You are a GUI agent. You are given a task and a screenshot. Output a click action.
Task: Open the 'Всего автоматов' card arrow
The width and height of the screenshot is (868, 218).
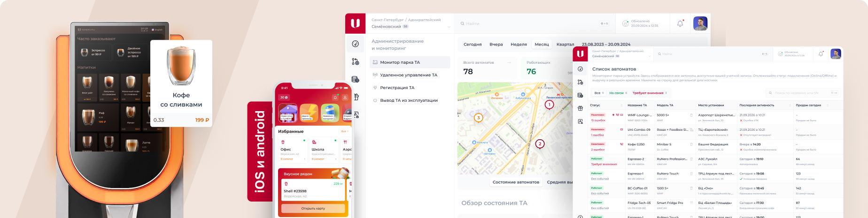509,62
